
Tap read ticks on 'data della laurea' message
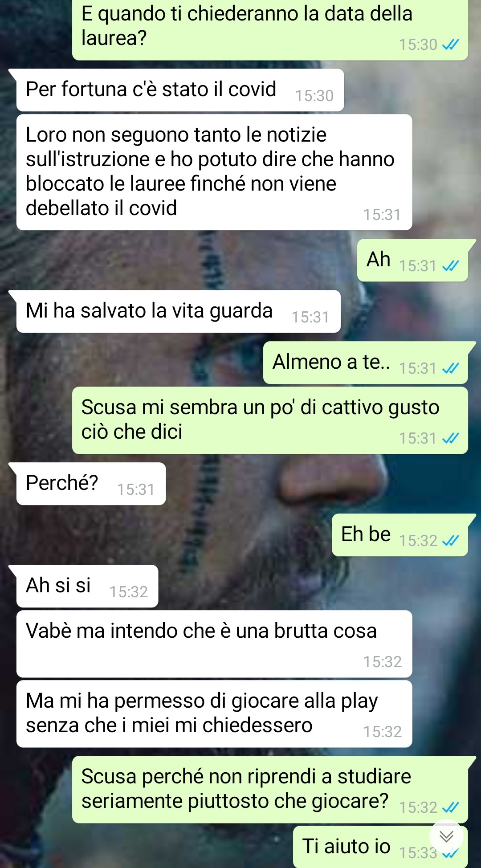[450, 45]
